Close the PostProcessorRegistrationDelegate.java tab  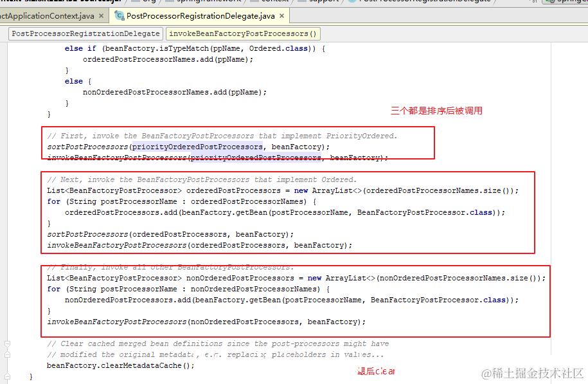pyautogui.click(x=282, y=16)
